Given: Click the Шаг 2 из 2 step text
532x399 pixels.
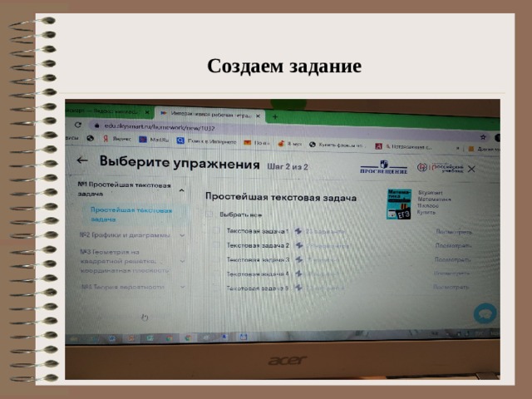Looking at the screenshot, I should click(288, 166).
